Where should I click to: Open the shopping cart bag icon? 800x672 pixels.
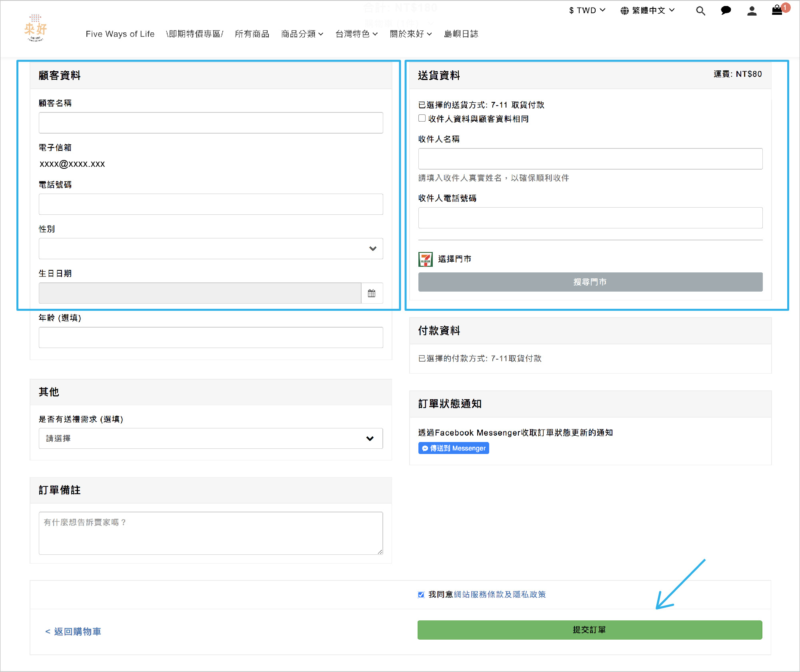[x=777, y=10]
